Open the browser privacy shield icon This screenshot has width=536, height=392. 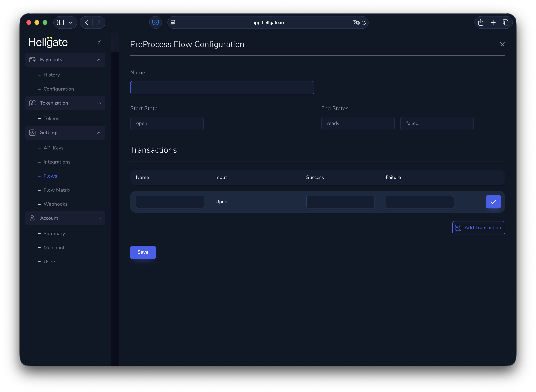tap(155, 22)
